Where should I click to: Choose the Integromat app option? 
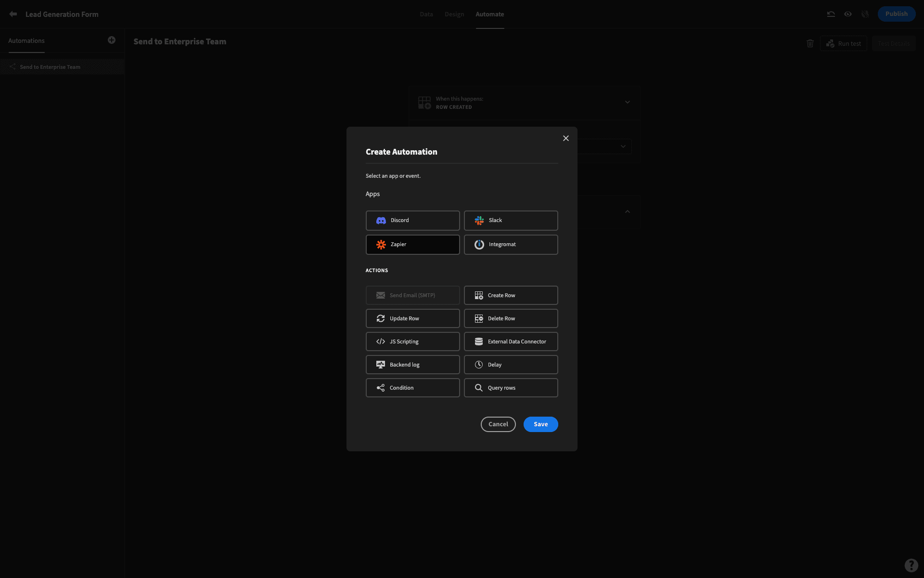pyautogui.click(x=511, y=244)
